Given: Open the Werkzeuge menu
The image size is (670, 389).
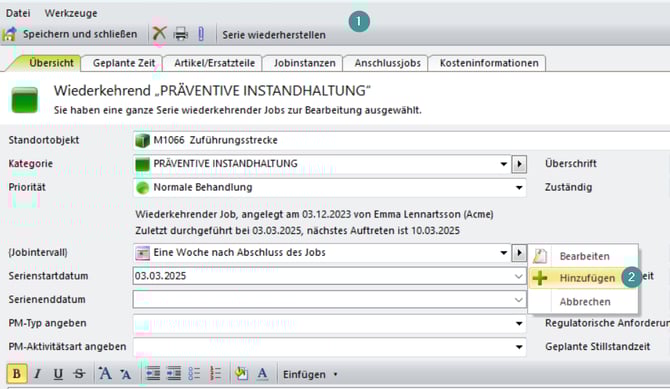Looking at the screenshot, I should pyautogui.click(x=71, y=13).
